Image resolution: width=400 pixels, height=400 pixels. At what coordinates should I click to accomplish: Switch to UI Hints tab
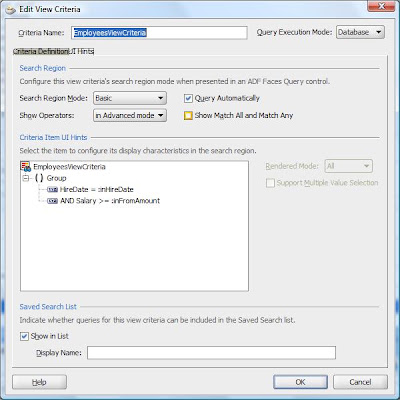(x=81, y=52)
